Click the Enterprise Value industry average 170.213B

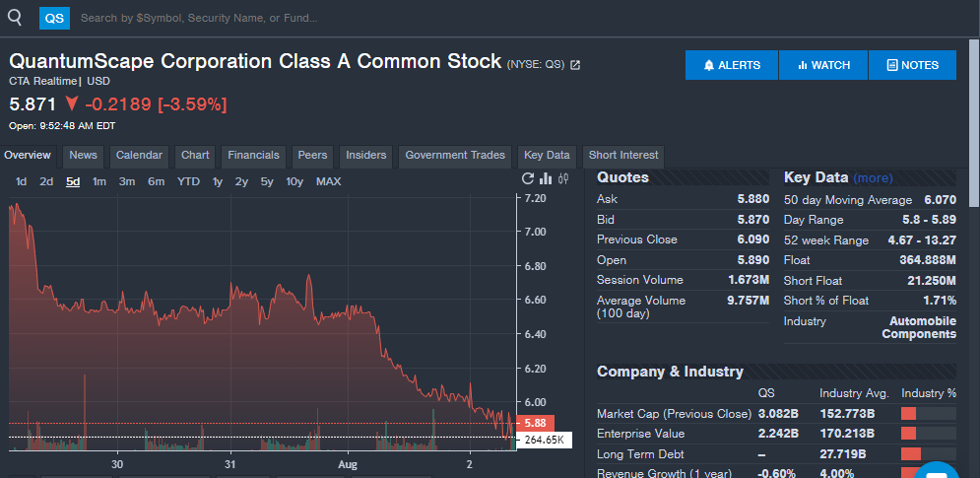coord(847,434)
